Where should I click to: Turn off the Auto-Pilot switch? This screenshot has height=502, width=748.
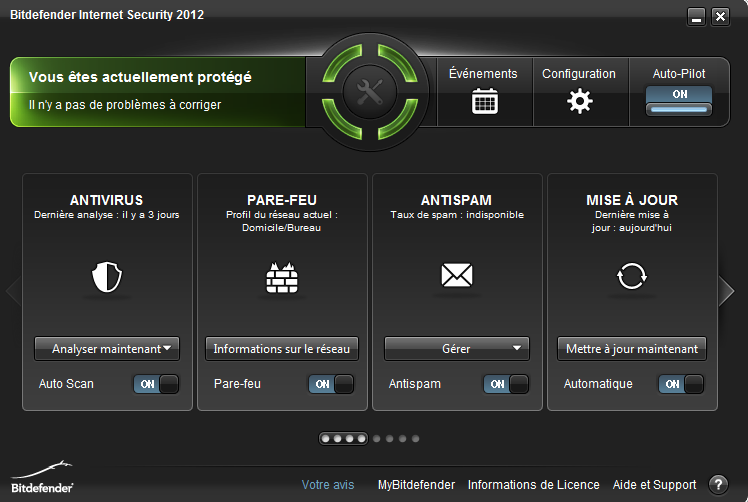pyautogui.click(x=679, y=101)
